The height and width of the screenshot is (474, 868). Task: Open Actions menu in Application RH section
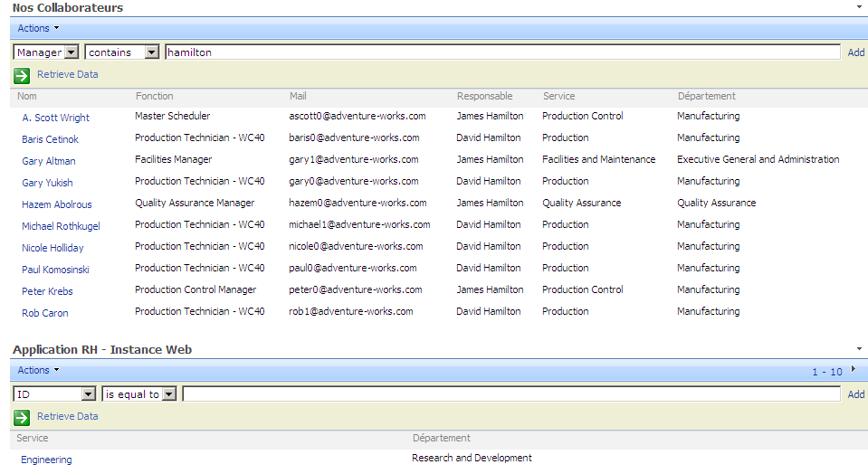(38, 370)
